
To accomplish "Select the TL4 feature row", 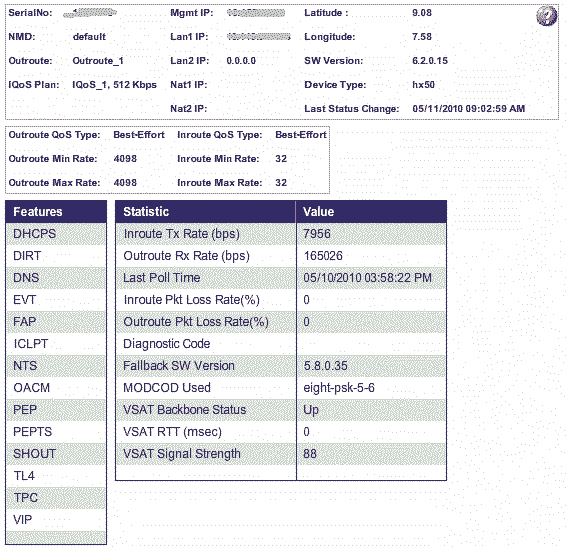I will click(56, 476).
